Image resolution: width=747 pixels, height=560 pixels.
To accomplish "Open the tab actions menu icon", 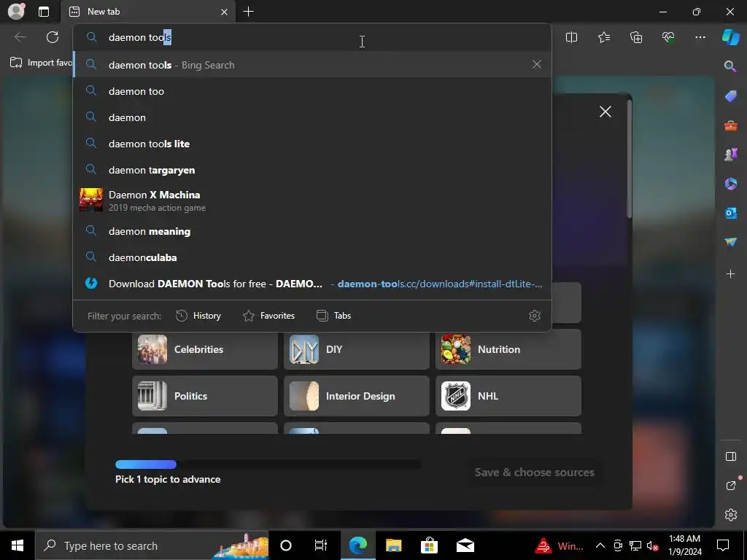I will click(x=44, y=12).
